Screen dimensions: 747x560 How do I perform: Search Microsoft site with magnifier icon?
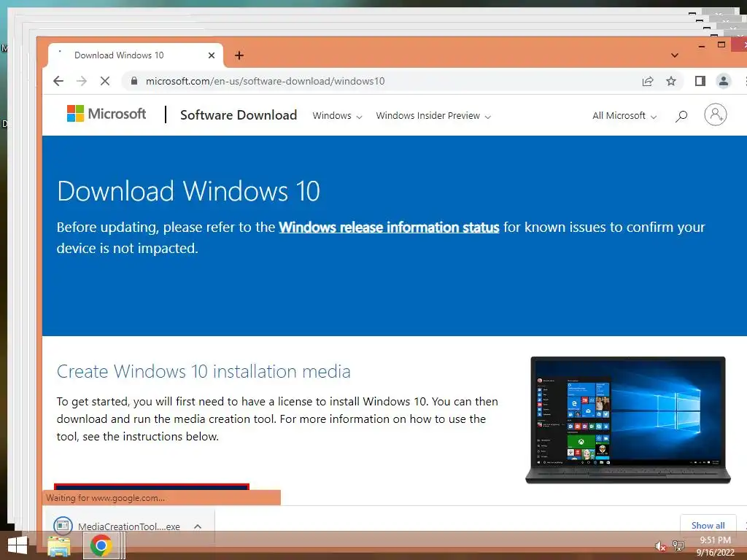point(681,116)
